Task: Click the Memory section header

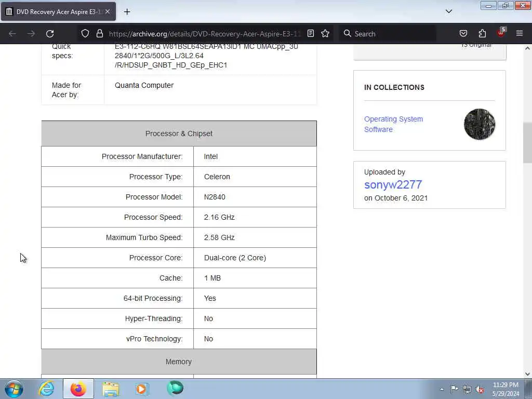Action: click(x=179, y=362)
